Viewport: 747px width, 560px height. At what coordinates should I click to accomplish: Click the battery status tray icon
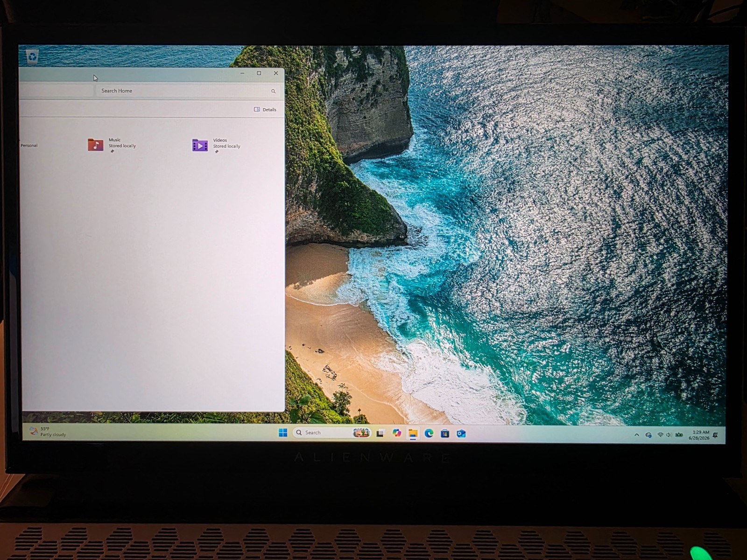click(x=679, y=435)
